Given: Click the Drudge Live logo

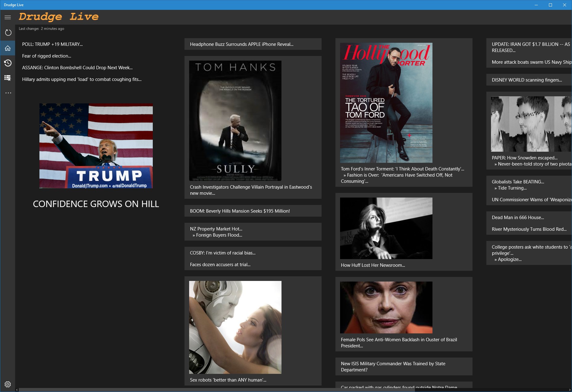Looking at the screenshot, I should pos(59,17).
